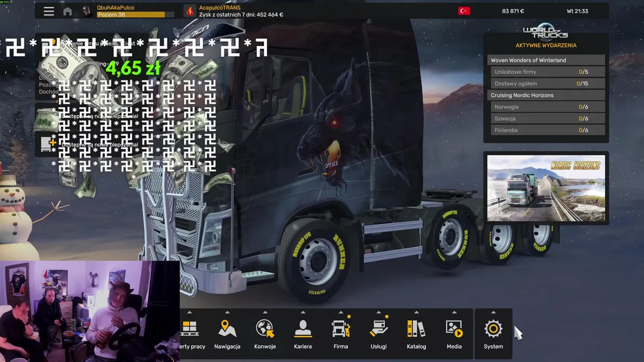Open the QbuhAkaPulco driver avatar

pyautogui.click(x=87, y=11)
